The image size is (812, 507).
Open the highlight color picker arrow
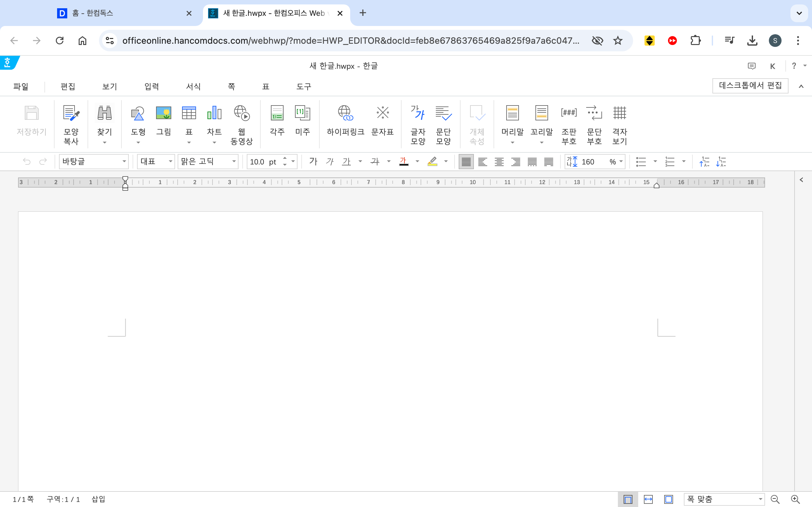(x=446, y=162)
